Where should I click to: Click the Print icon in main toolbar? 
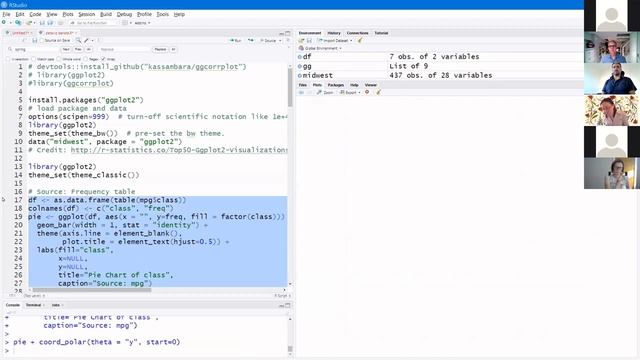click(x=60, y=23)
